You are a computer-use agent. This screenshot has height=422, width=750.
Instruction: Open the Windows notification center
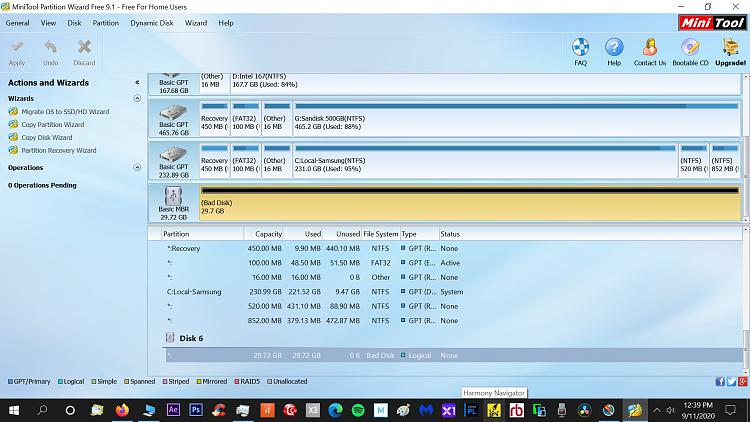(730, 410)
